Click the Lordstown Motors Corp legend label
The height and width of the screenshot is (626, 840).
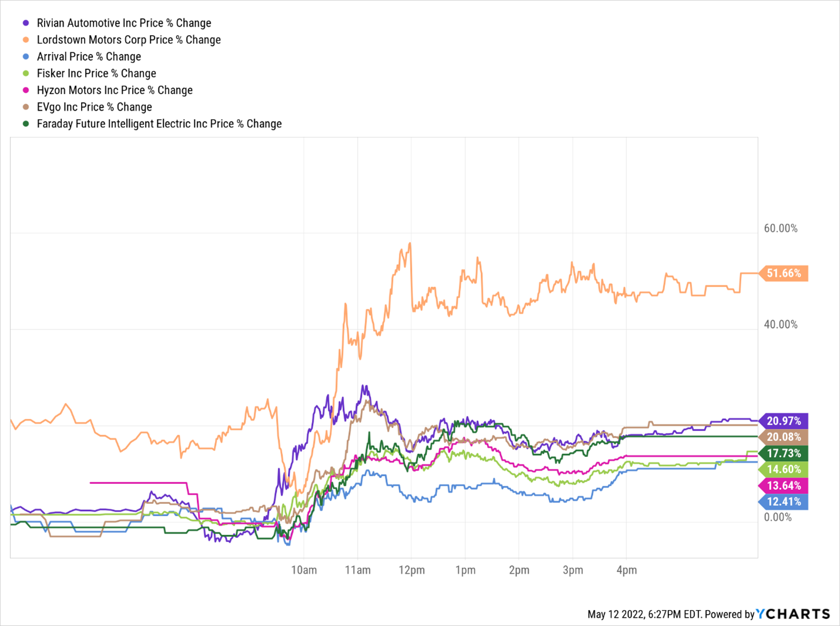[x=129, y=40]
